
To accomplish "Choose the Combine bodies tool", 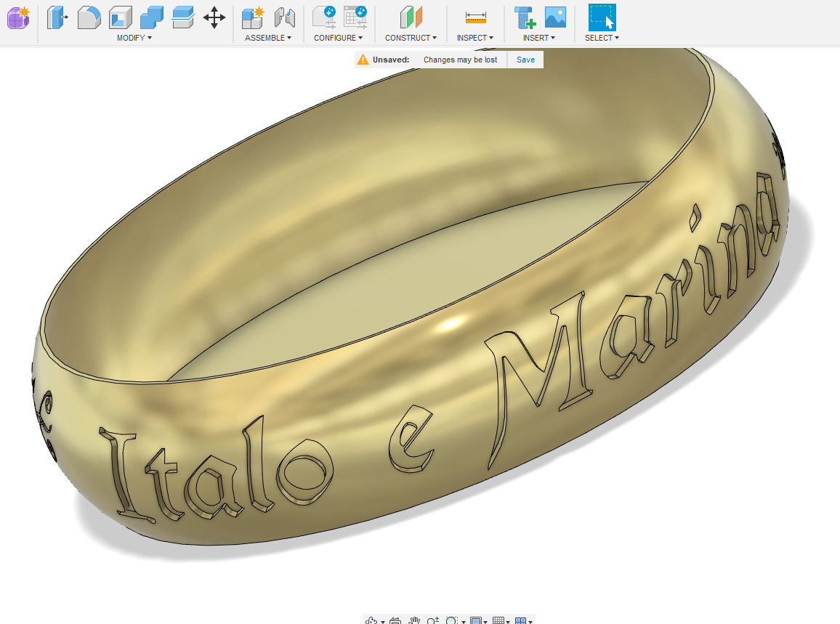I will point(151,17).
